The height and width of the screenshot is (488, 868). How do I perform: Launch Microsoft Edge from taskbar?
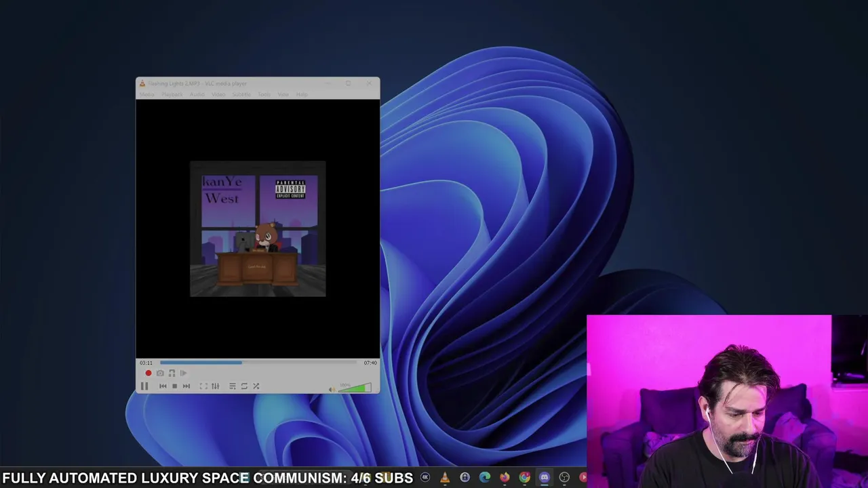tap(485, 478)
